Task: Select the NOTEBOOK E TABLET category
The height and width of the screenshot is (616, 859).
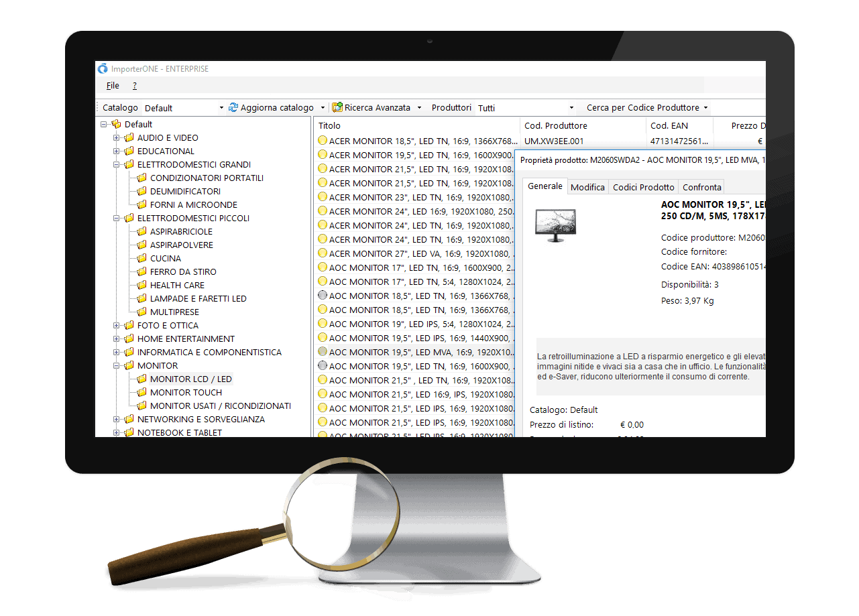Action: coord(180,432)
